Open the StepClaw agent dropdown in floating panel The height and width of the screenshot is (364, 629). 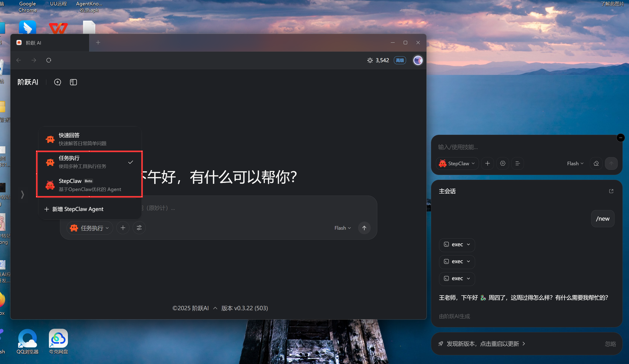457,163
